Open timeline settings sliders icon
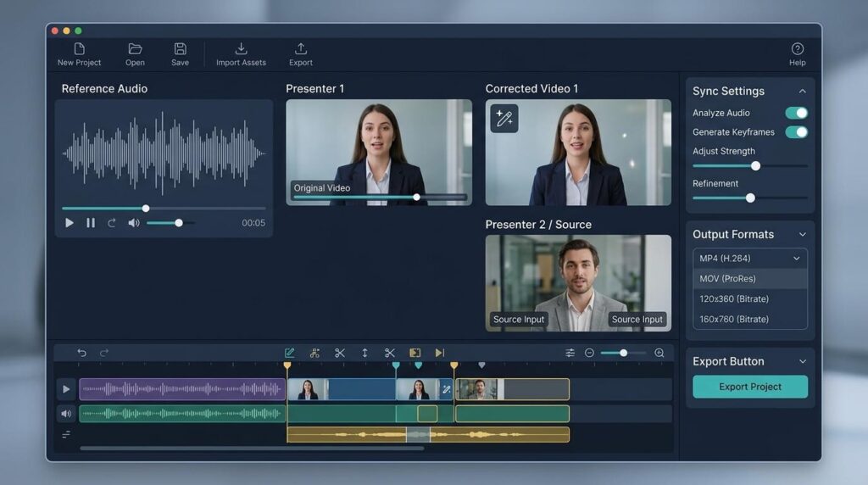 coord(570,353)
